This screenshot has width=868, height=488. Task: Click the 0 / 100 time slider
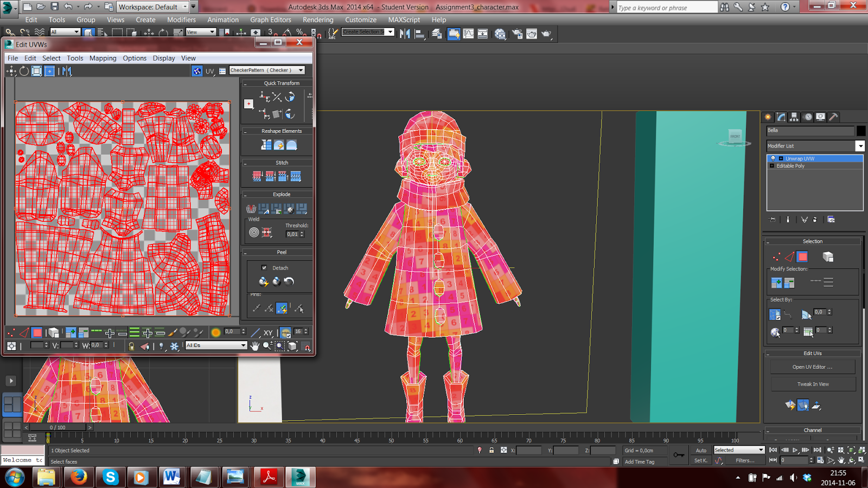(x=58, y=427)
